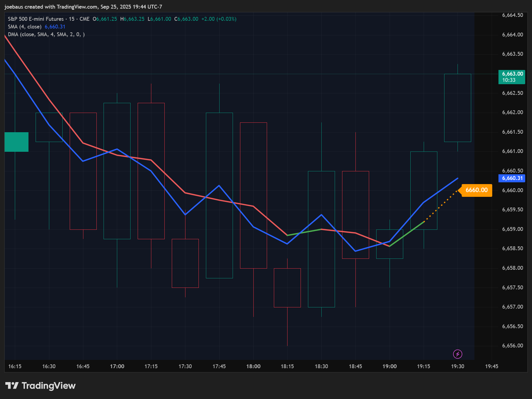
Task: Click the 6,662.00 price axis label
Action: (512, 112)
